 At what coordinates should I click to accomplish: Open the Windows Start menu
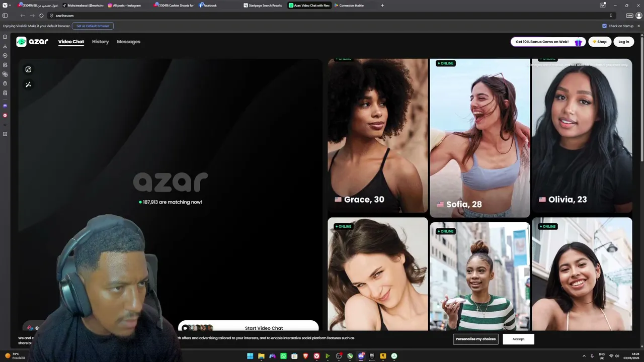250,356
